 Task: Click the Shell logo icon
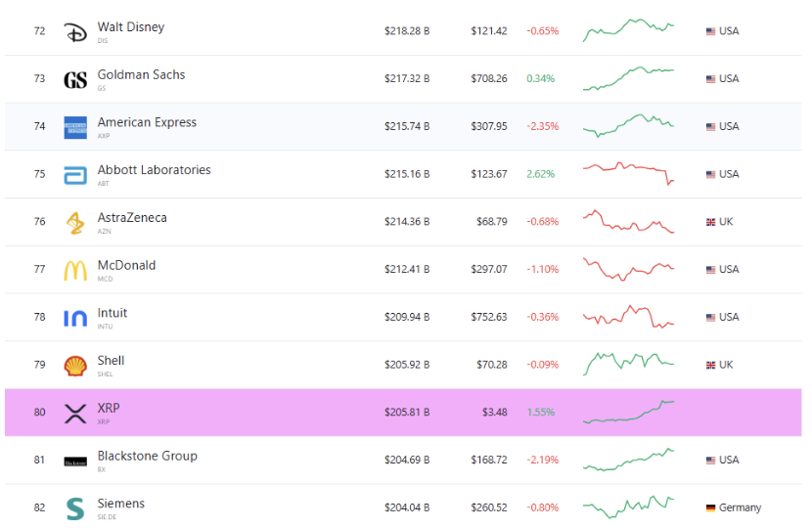tap(75, 366)
